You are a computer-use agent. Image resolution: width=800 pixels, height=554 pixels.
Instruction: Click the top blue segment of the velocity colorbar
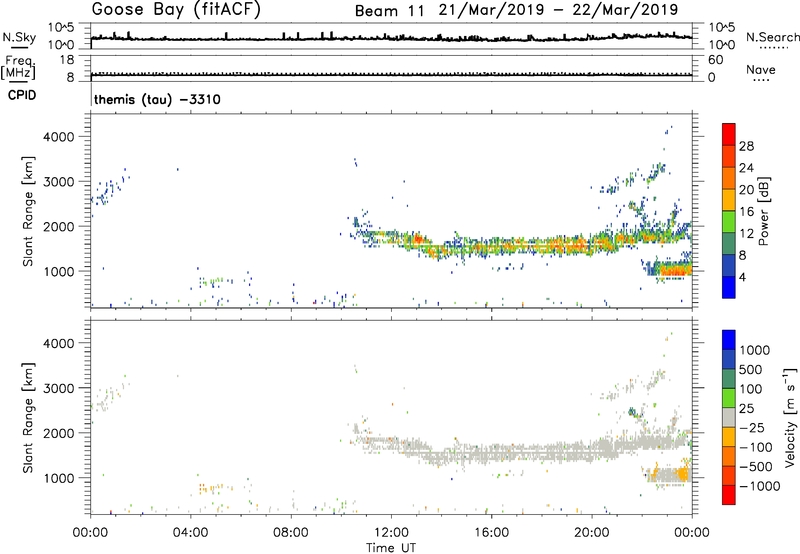729,340
